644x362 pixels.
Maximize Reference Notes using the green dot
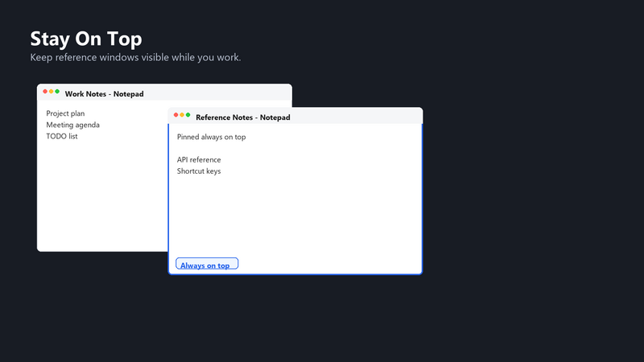point(188,115)
